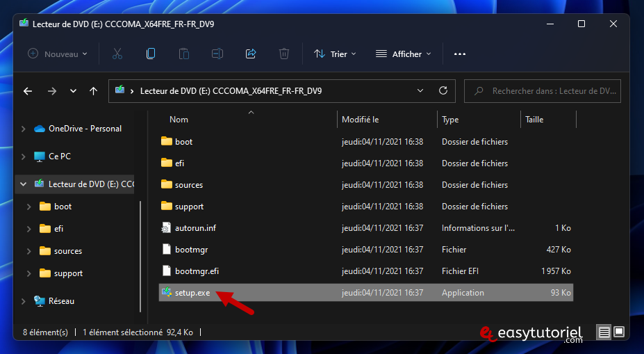This screenshot has height=354, width=644.
Task: Click the path chevron in address bar
Action: [132, 91]
